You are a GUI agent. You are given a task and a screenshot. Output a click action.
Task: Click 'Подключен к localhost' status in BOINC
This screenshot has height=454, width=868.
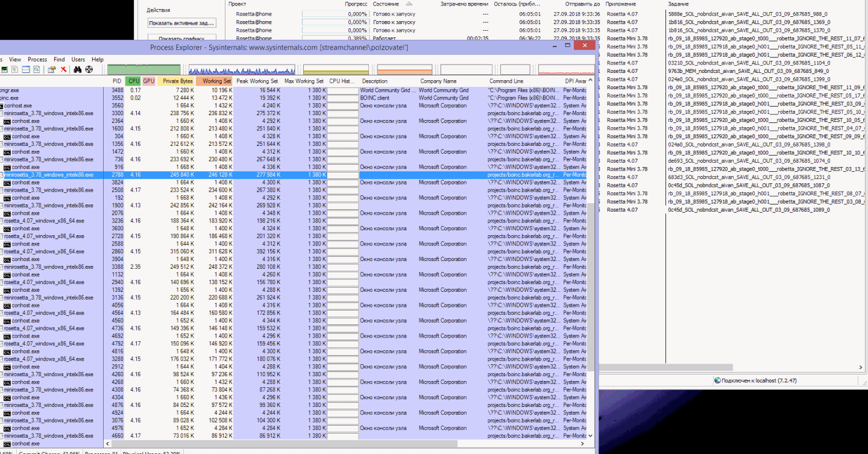(758, 380)
